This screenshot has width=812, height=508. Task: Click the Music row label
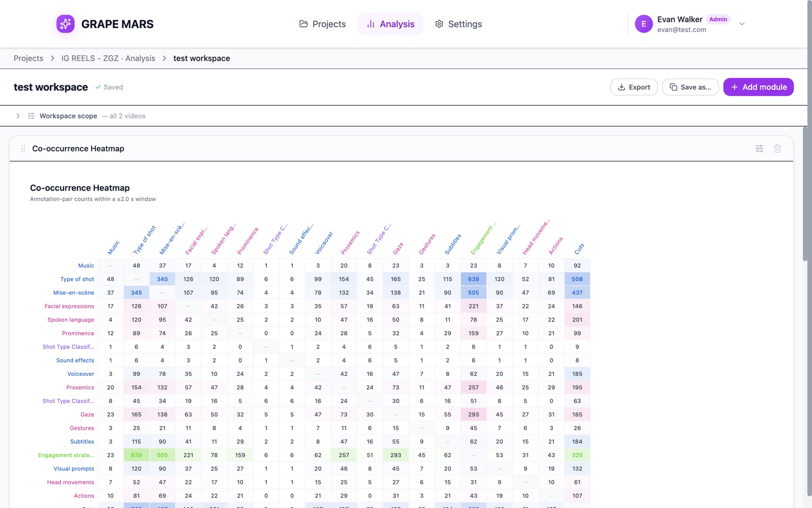[x=86, y=266]
